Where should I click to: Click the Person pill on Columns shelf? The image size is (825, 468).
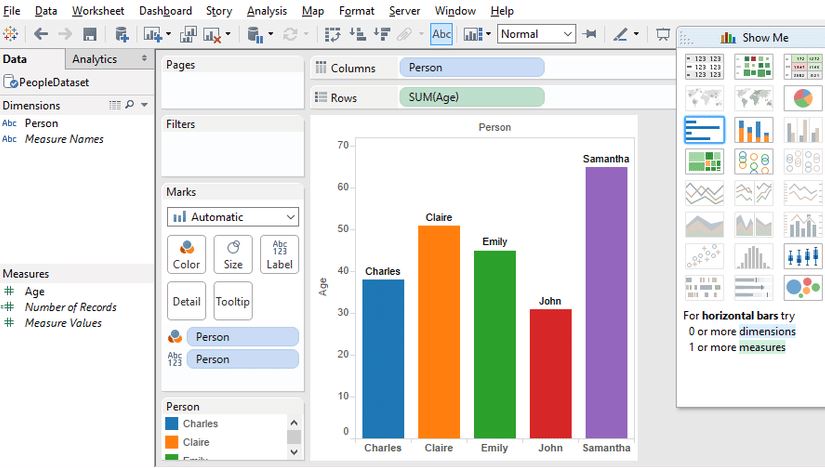472,67
